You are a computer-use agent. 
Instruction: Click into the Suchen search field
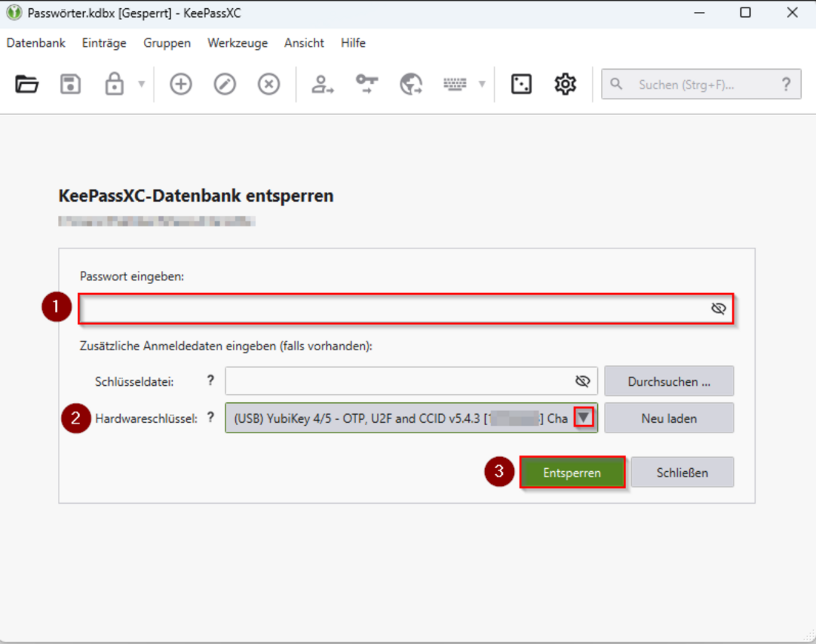tap(701, 85)
